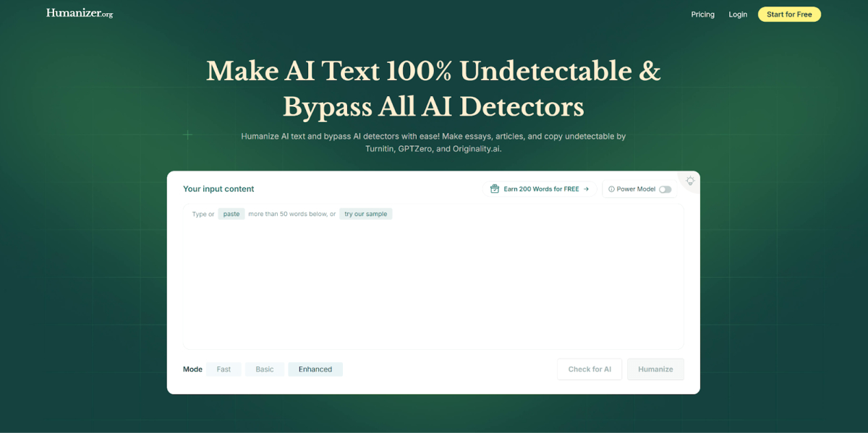Select Basic mode

click(x=265, y=369)
